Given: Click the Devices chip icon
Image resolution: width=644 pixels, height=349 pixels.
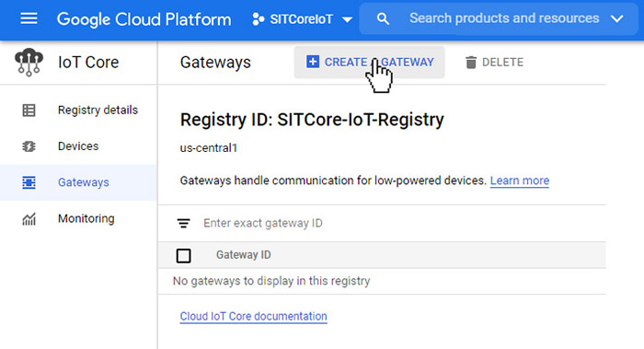Looking at the screenshot, I should 29,146.
